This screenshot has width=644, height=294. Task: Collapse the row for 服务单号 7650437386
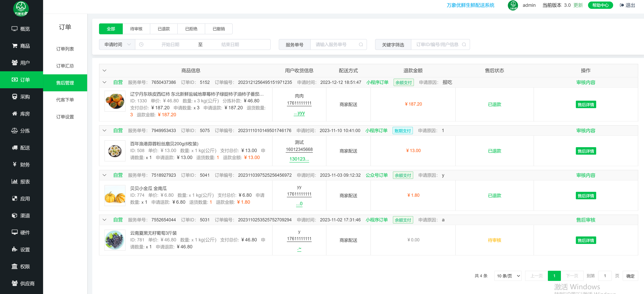(104, 82)
